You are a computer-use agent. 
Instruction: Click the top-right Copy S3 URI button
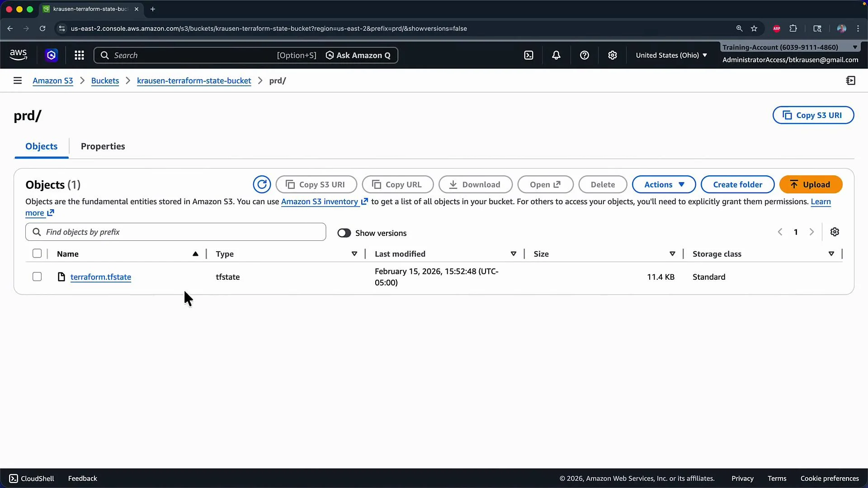tap(813, 115)
